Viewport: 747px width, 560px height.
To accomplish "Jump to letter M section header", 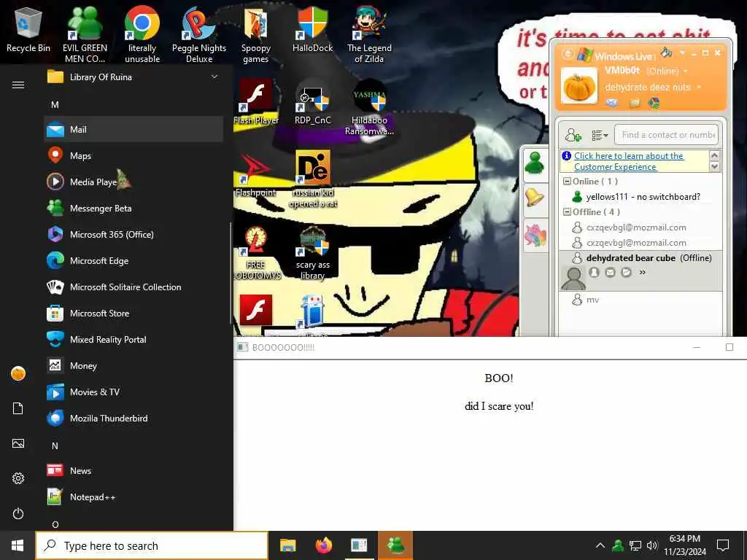I will click(x=55, y=104).
